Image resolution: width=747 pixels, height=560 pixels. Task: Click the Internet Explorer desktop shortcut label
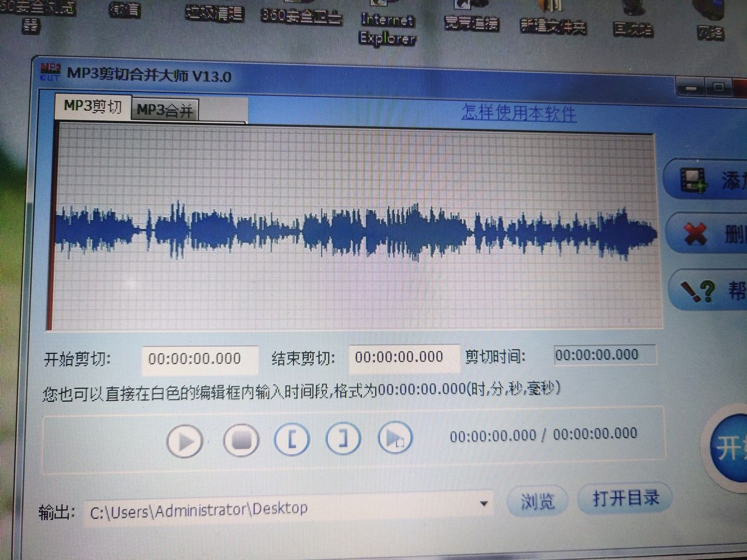[x=388, y=30]
